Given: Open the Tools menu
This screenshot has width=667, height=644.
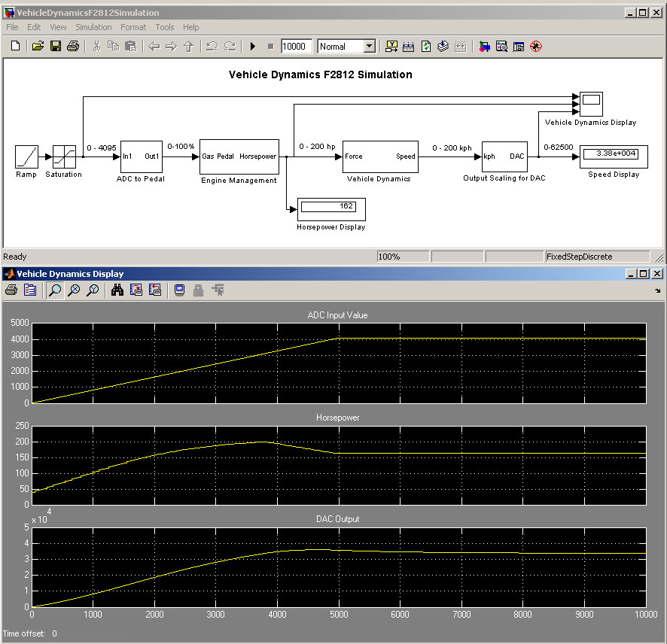Looking at the screenshot, I should (x=164, y=27).
